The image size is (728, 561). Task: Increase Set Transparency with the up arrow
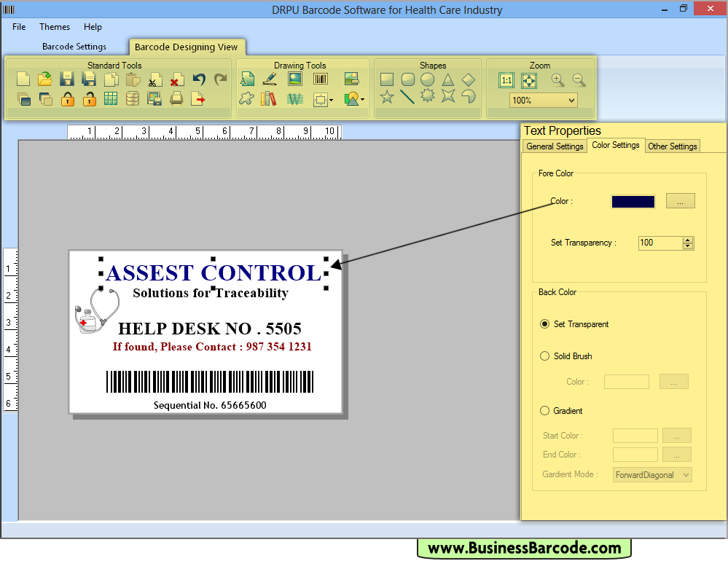(x=688, y=240)
